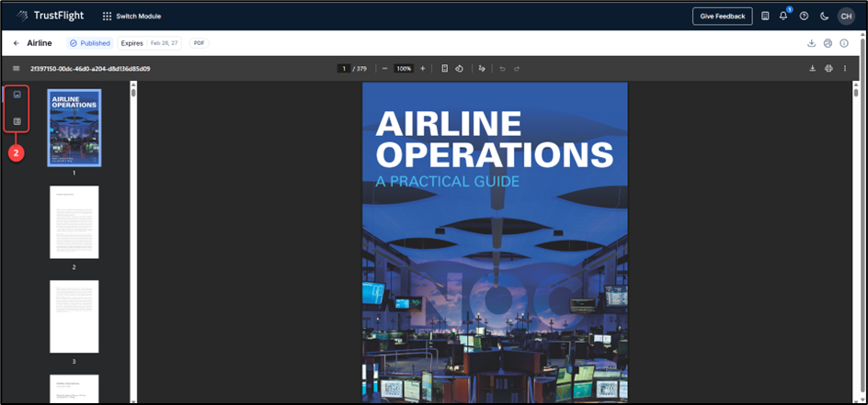The height and width of the screenshot is (405, 868).
Task: Click the page number input field
Action: [344, 69]
